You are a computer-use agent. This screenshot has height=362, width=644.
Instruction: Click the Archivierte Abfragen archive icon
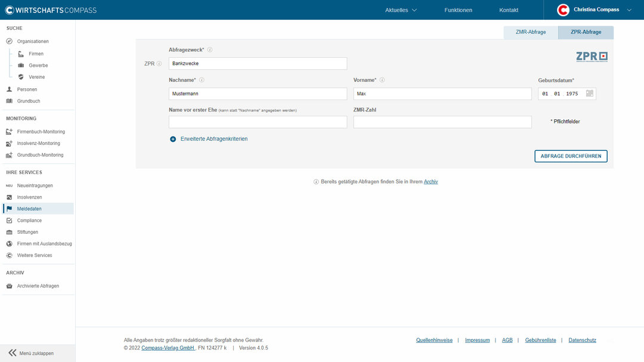(x=10, y=286)
